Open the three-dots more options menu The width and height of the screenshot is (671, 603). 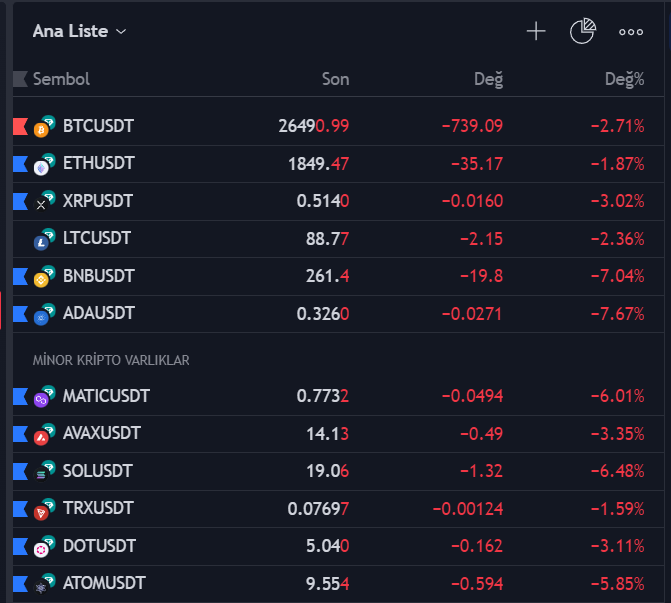click(x=631, y=31)
